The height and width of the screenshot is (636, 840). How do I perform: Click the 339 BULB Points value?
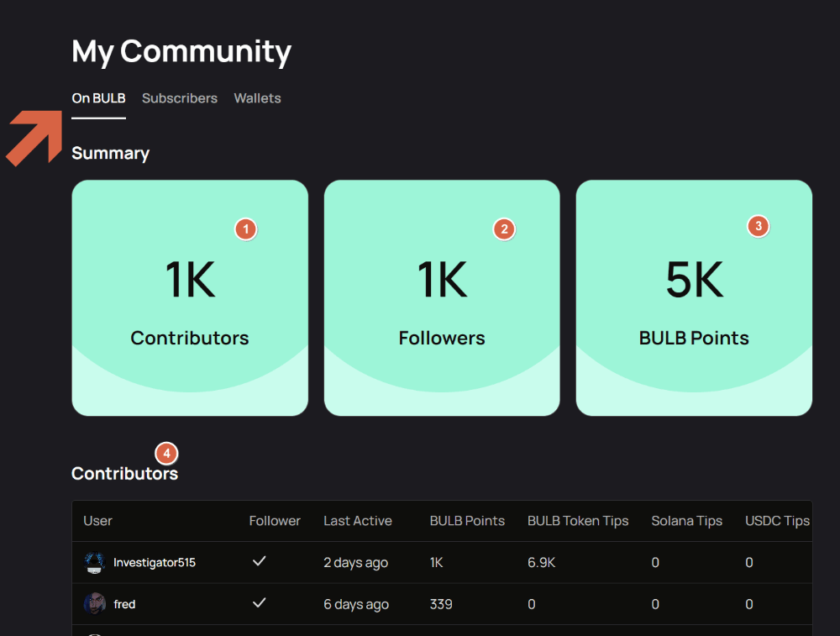pyautogui.click(x=441, y=604)
